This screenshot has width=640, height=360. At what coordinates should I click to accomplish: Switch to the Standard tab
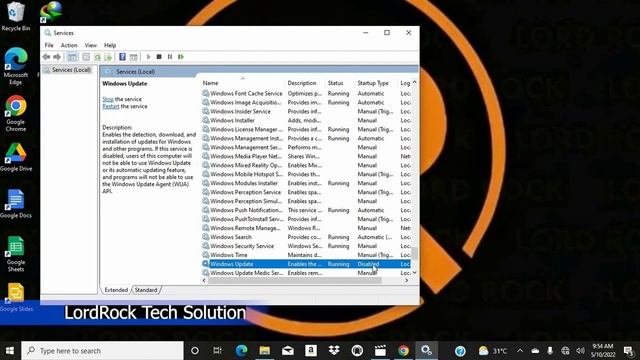pos(146,290)
